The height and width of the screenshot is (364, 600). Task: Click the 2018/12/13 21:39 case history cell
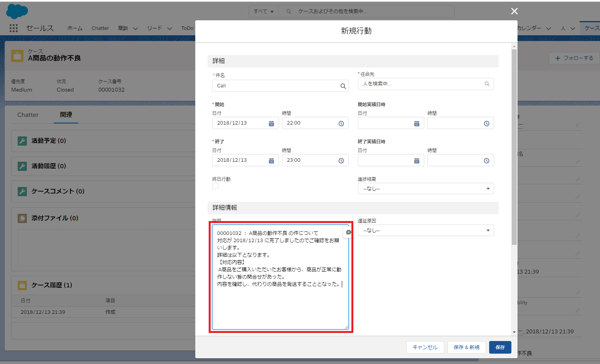point(43,312)
